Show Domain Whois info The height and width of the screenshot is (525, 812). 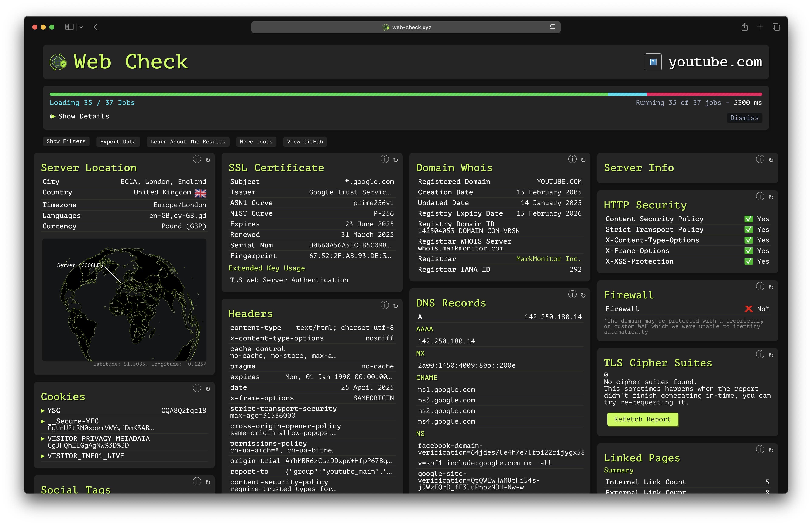pos(572,159)
